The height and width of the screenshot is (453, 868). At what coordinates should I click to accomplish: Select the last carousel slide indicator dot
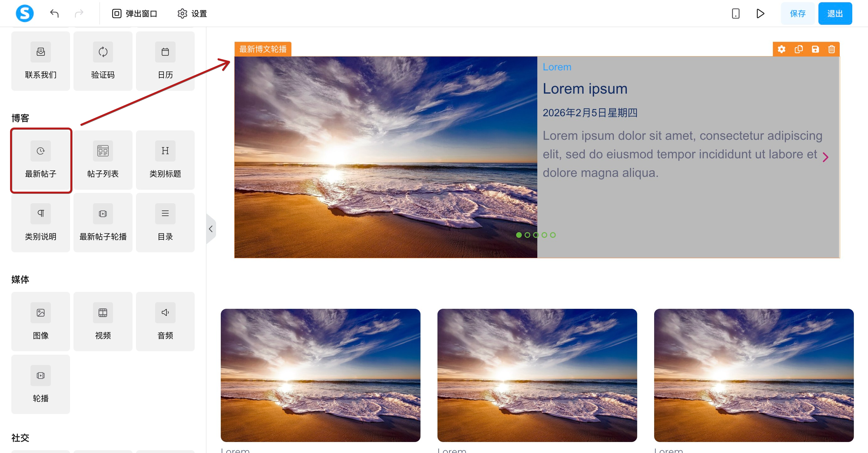(553, 235)
